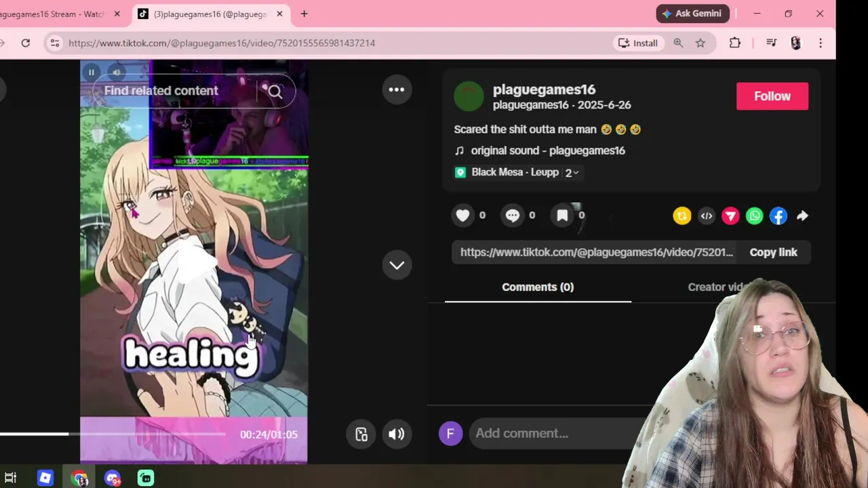The height and width of the screenshot is (488, 868).
Task: Save video with bookmark icon
Action: (x=562, y=216)
